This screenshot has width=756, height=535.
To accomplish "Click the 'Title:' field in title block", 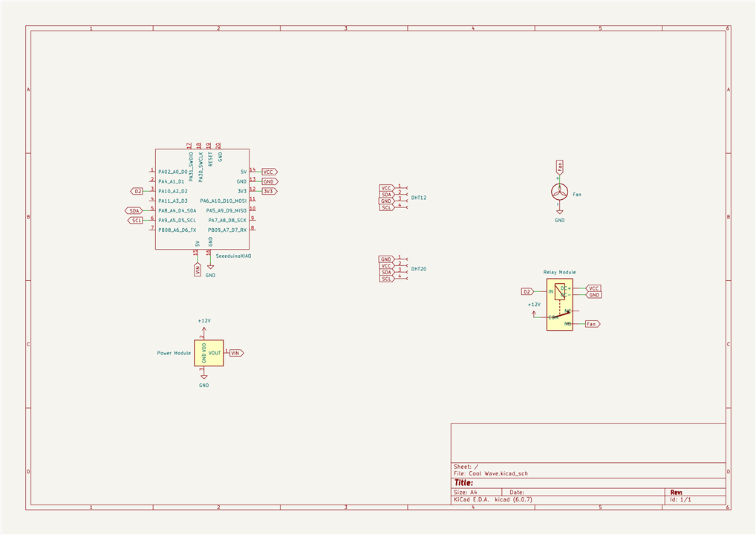I will pos(463,482).
